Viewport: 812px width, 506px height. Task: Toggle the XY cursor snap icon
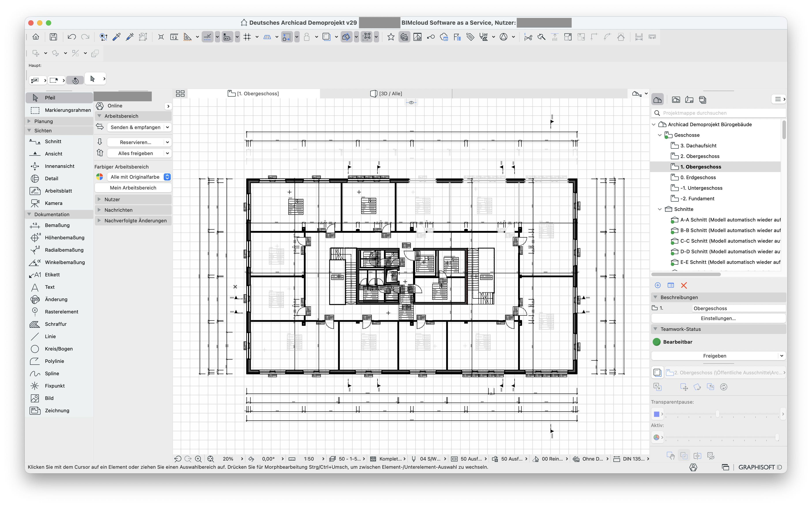(227, 37)
